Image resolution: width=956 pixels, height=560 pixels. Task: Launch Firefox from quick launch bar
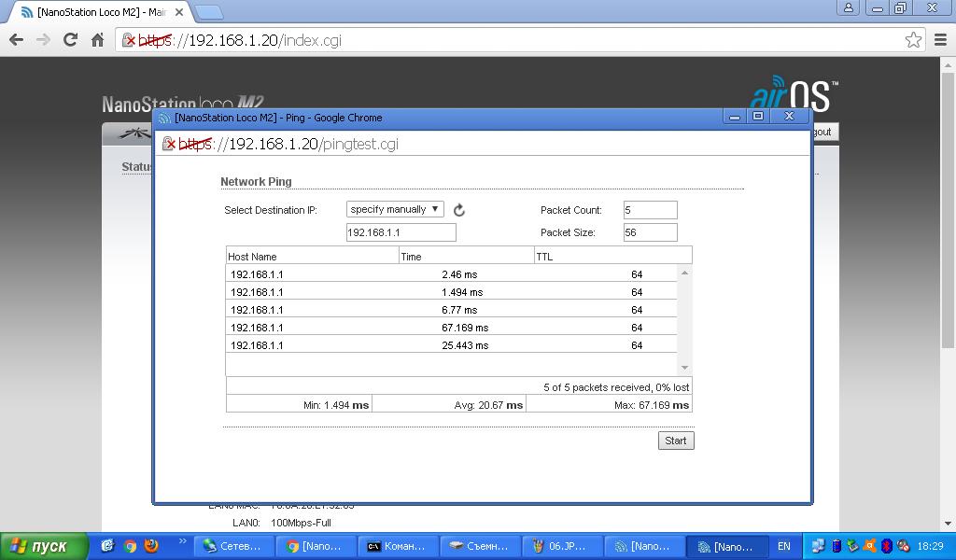click(151, 546)
